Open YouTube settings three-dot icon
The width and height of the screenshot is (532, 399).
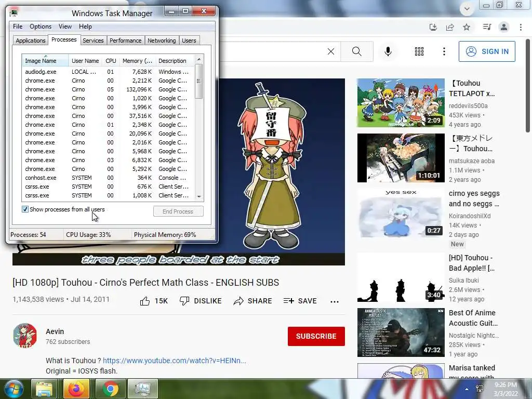coord(444,51)
